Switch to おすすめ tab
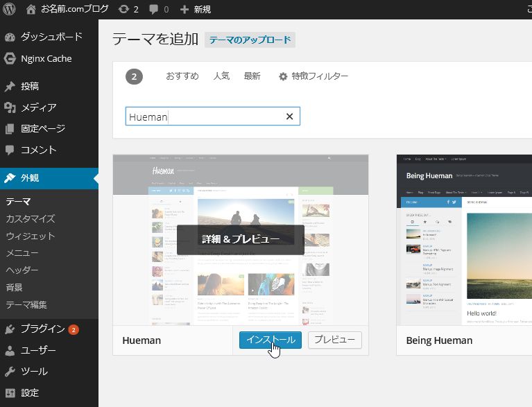 coord(182,76)
